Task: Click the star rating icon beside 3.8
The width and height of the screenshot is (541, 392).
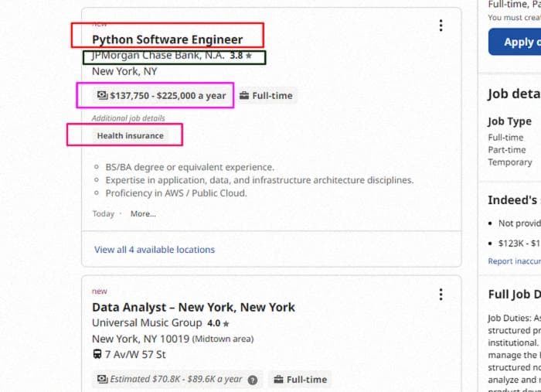Action: (249, 56)
